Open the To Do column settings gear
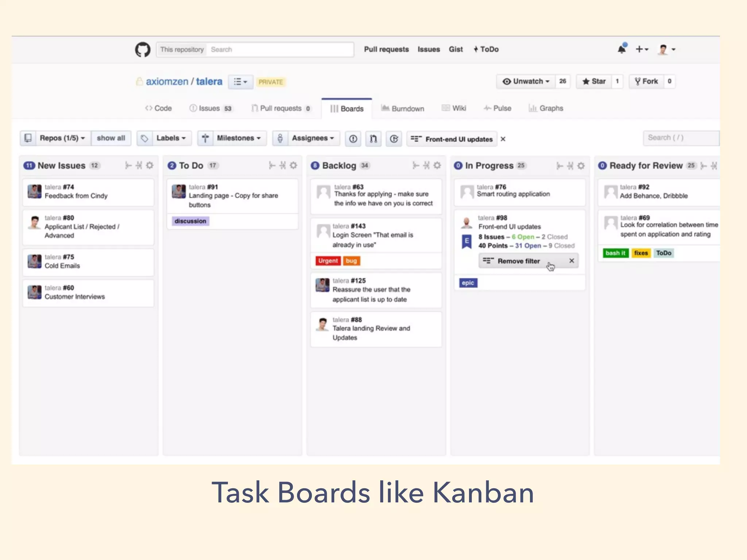This screenshot has height=560, width=747. click(x=293, y=166)
